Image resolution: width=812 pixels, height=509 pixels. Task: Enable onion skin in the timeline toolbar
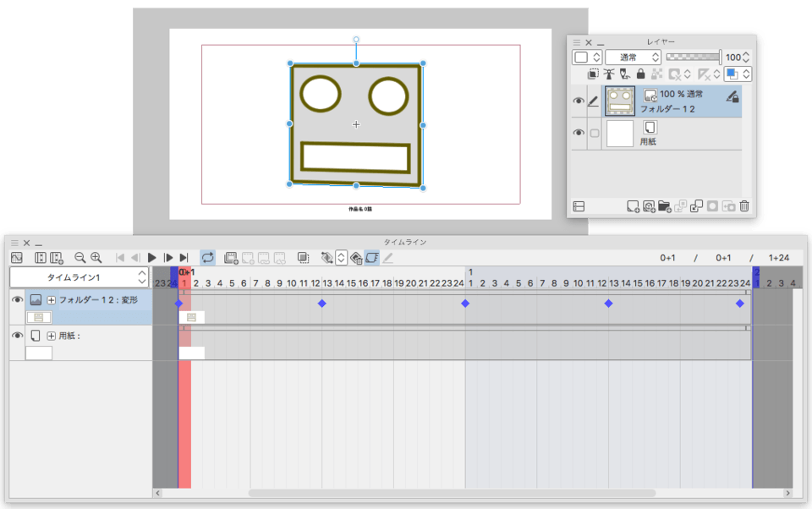click(x=303, y=258)
